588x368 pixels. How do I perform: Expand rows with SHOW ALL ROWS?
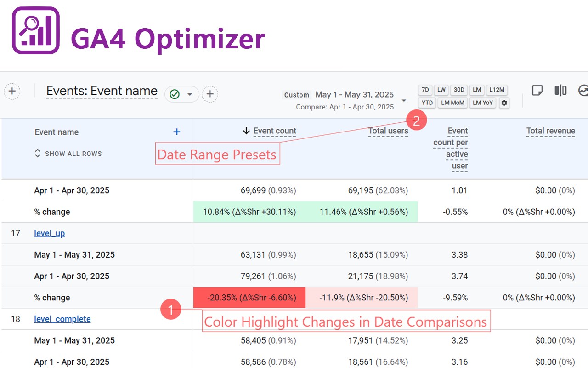(68, 154)
